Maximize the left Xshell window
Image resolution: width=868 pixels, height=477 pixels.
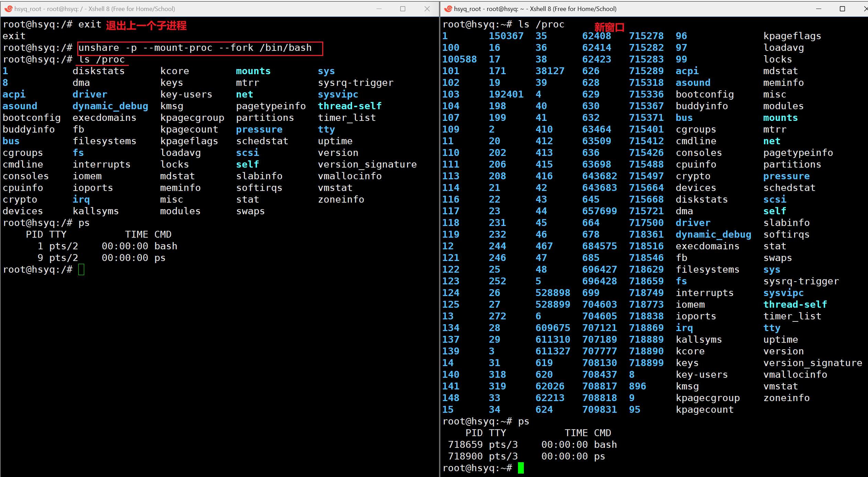point(403,9)
